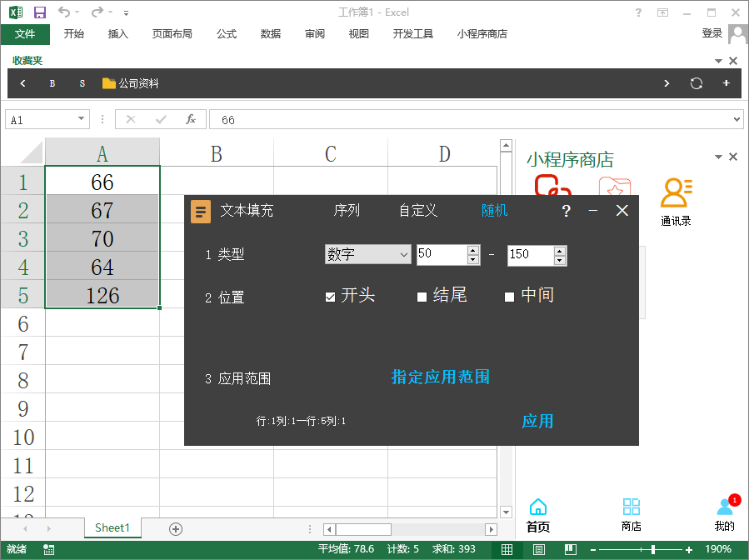The height and width of the screenshot is (560, 749).
Task: Click the maximum value field showing 150
Action: [x=530, y=255]
